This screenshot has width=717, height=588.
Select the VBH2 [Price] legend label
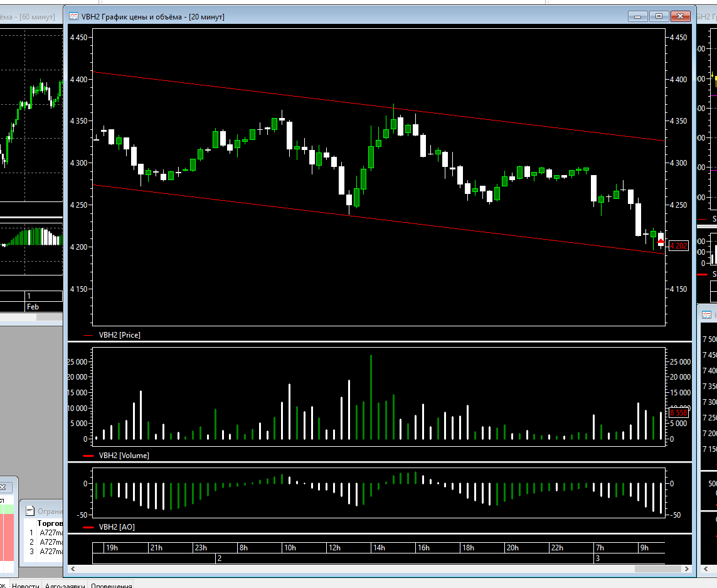click(x=119, y=335)
